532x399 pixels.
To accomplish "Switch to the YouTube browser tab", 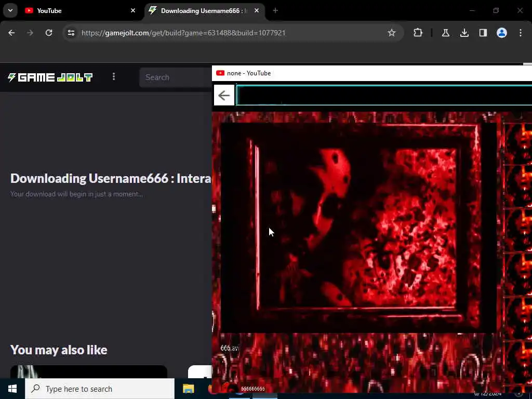I will [80, 10].
